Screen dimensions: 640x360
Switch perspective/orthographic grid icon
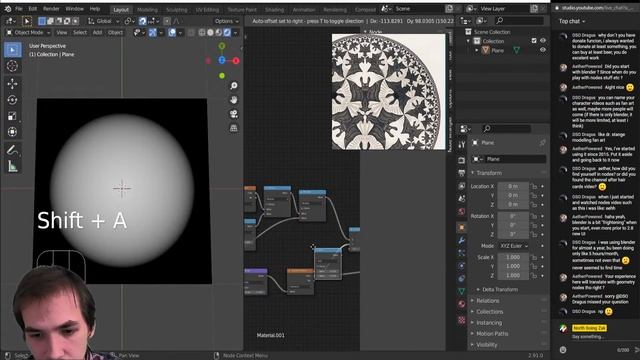coord(234,128)
